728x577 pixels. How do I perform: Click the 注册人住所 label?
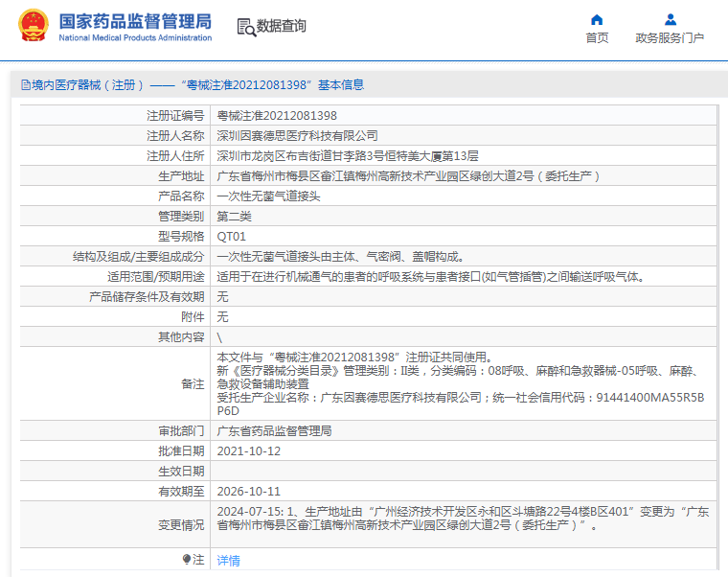click(x=175, y=156)
